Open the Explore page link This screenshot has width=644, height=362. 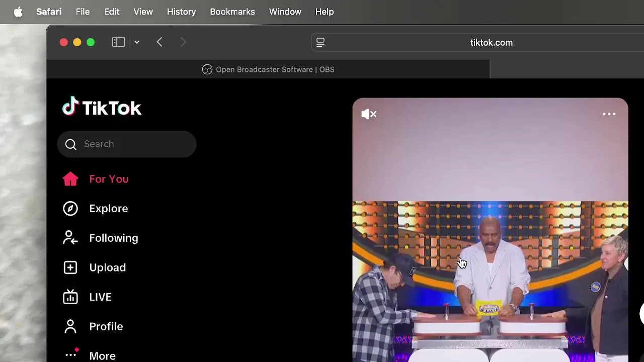[109, 208]
